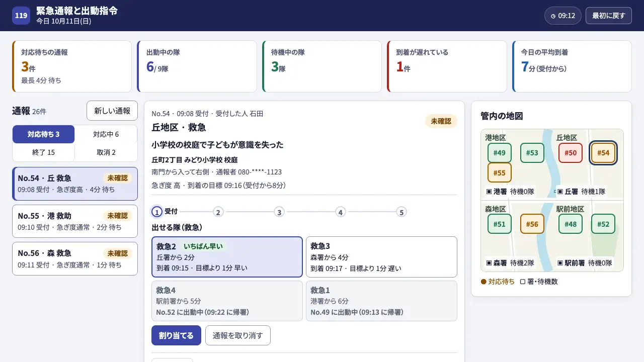644x362 pixels.
Task: Open report No.55 港 救助 in list
Action: pos(75,221)
